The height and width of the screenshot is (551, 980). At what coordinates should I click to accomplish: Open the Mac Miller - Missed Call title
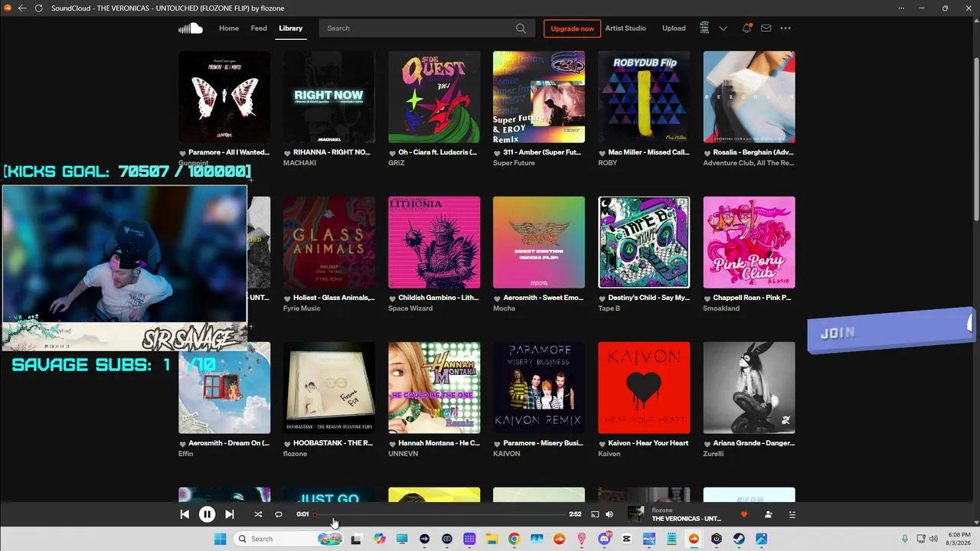tap(648, 152)
